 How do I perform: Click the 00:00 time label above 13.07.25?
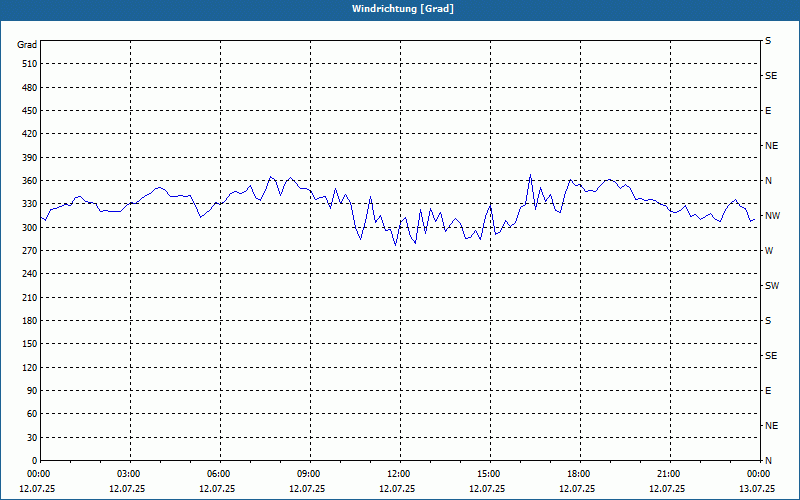pos(760,474)
